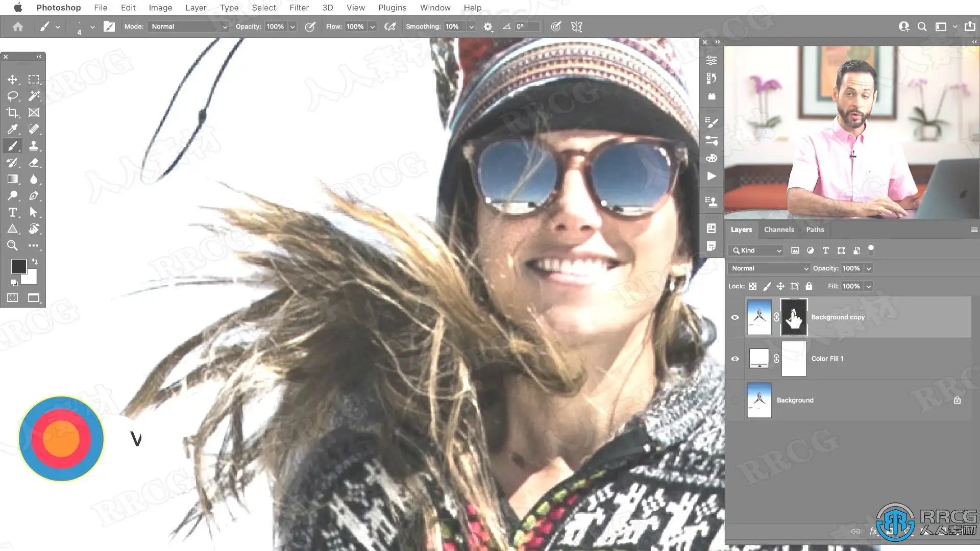Select the Zoom tool
Image resolution: width=980 pixels, height=551 pixels.
[13, 245]
